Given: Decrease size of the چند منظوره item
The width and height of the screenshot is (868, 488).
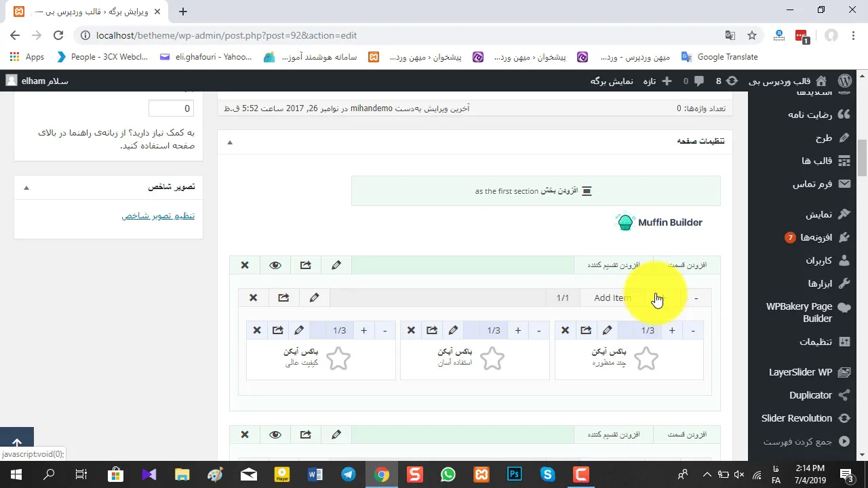Looking at the screenshot, I should click(x=693, y=330).
